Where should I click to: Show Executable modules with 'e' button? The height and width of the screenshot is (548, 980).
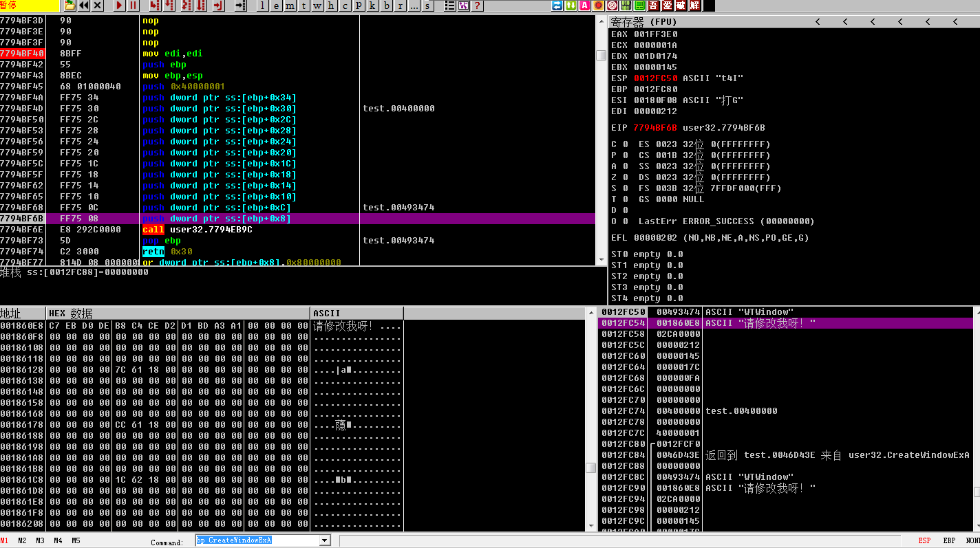[276, 6]
